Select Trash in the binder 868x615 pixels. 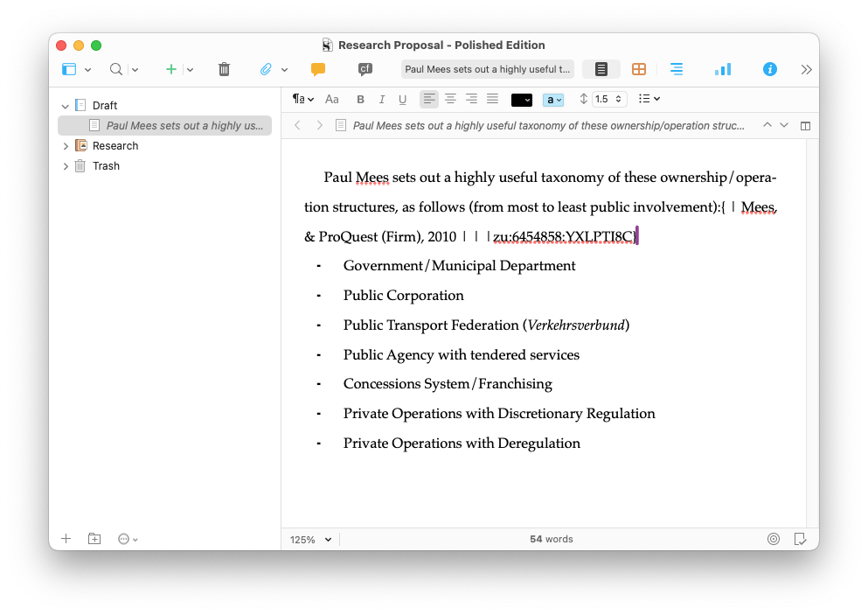(106, 165)
